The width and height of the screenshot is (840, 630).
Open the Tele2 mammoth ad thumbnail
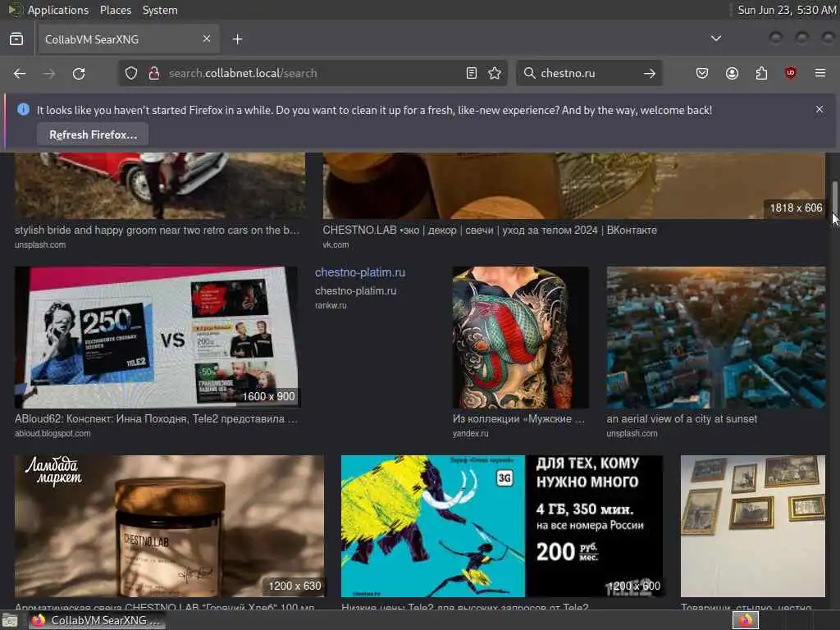tap(502, 526)
